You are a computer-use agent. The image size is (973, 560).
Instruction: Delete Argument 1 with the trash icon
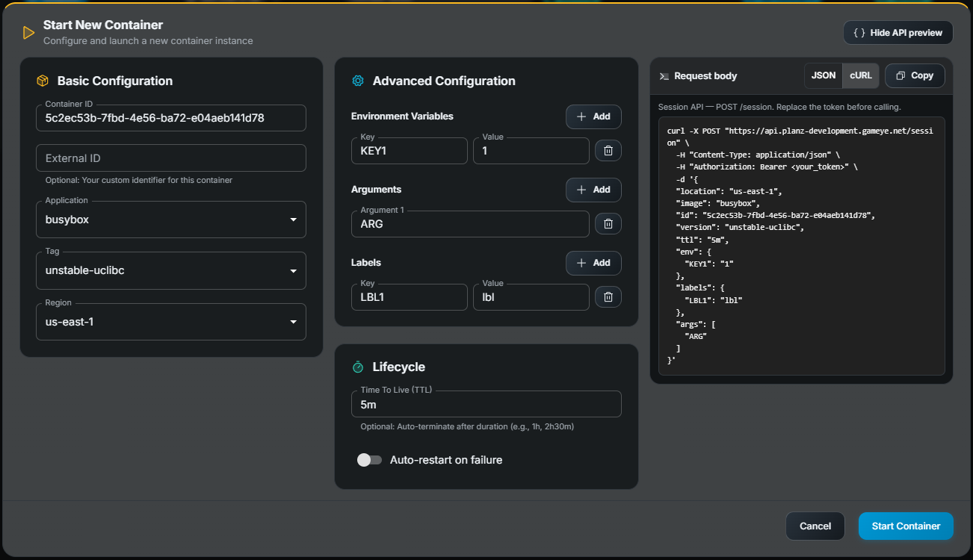point(608,223)
